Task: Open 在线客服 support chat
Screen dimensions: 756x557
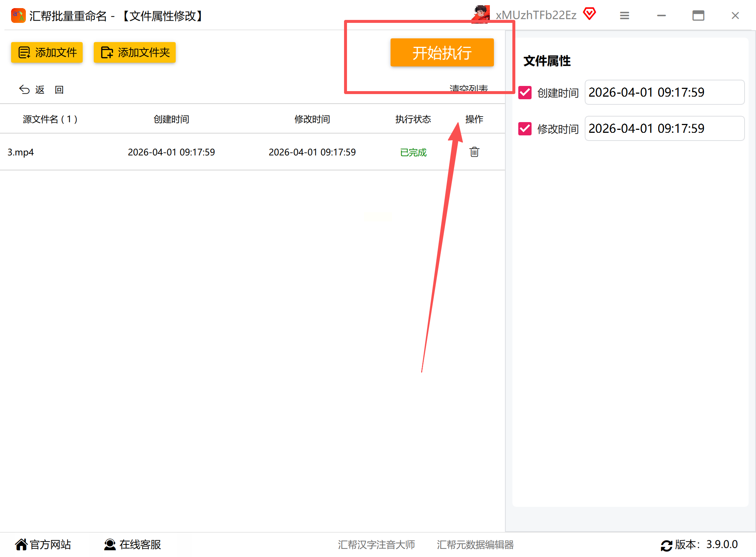Action: pos(133,544)
